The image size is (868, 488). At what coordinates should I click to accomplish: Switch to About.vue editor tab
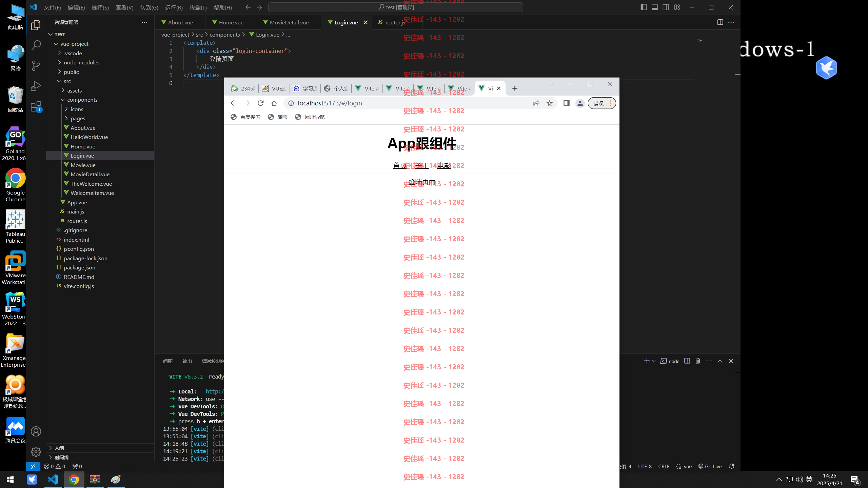click(180, 22)
